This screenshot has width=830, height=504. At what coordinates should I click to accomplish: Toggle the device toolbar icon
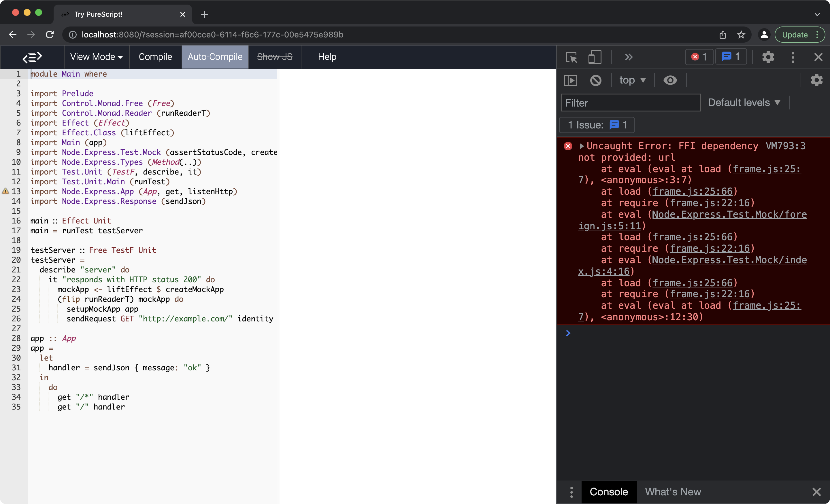[595, 57]
